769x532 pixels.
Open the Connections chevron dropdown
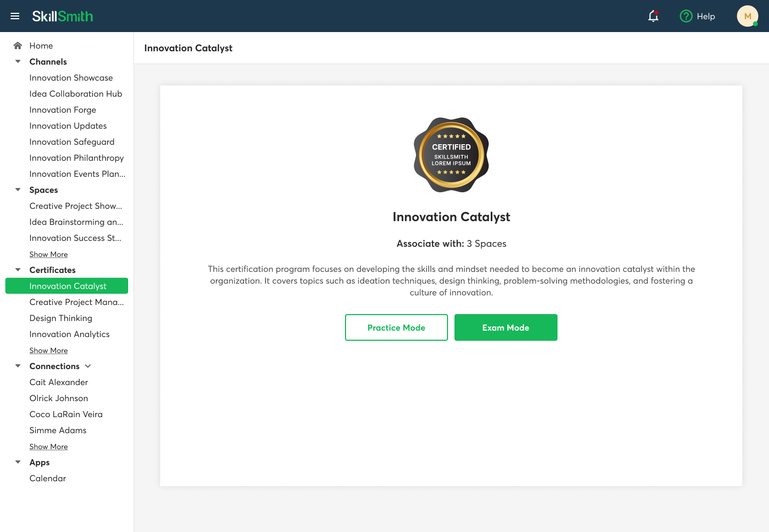pyautogui.click(x=88, y=366)
